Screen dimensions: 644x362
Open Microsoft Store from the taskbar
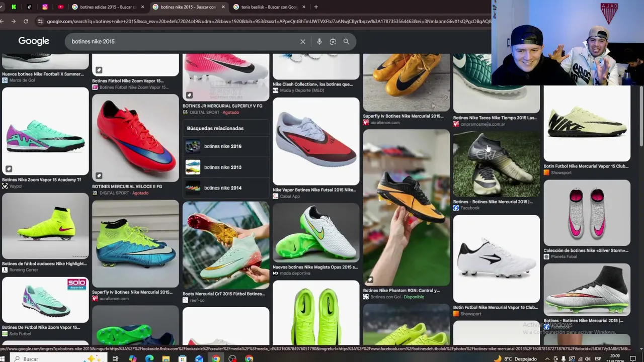coord(183,358)
